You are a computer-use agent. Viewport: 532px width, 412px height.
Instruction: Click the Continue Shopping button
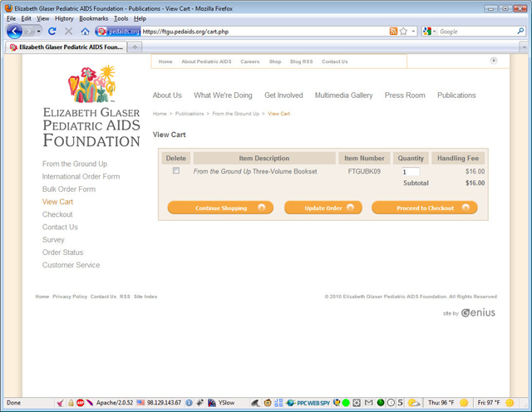pos(220,208)
